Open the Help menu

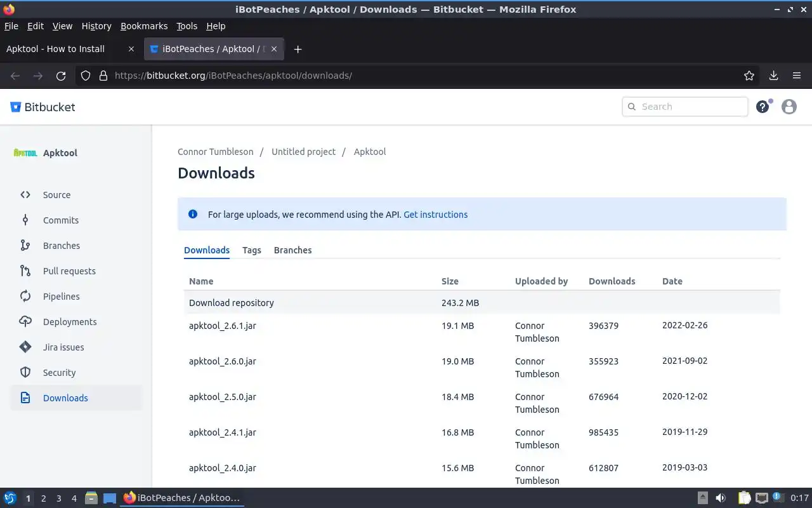coord(216,26)
